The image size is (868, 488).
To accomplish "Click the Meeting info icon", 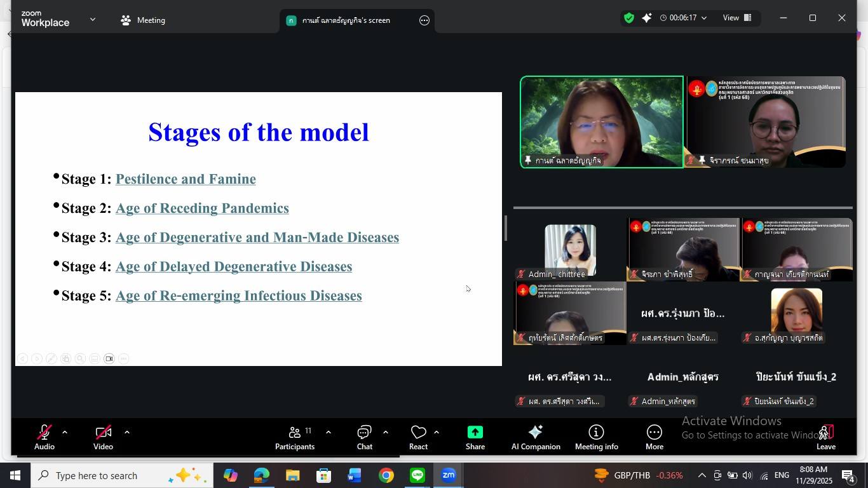I will point(596,437).
